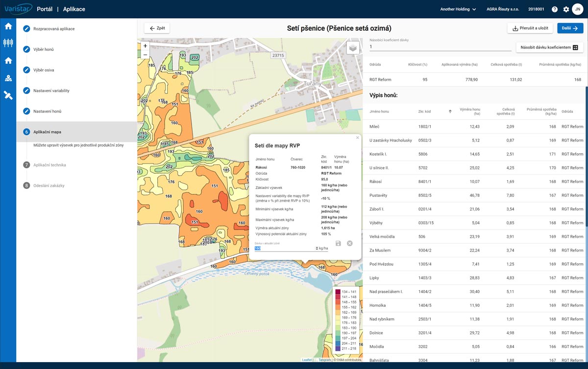Click the Další button
588x369 pixels.
click(570, 28)
